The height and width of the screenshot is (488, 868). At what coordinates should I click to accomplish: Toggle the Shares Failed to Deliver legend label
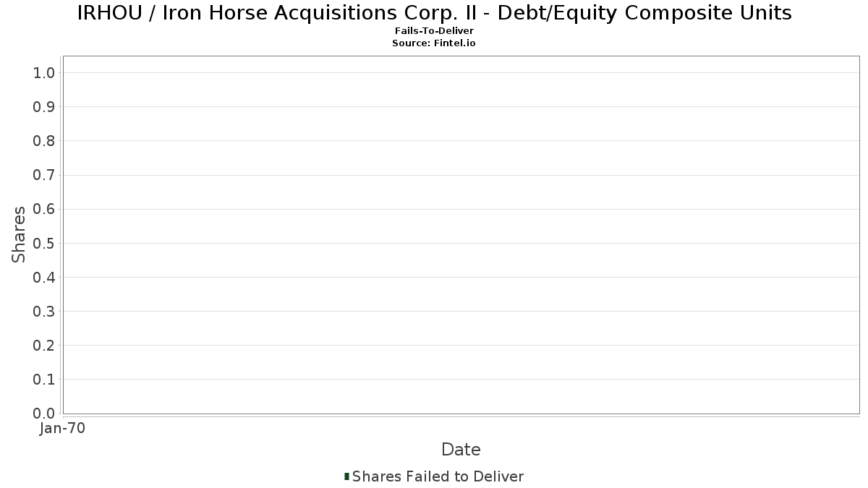click(438, 476)
